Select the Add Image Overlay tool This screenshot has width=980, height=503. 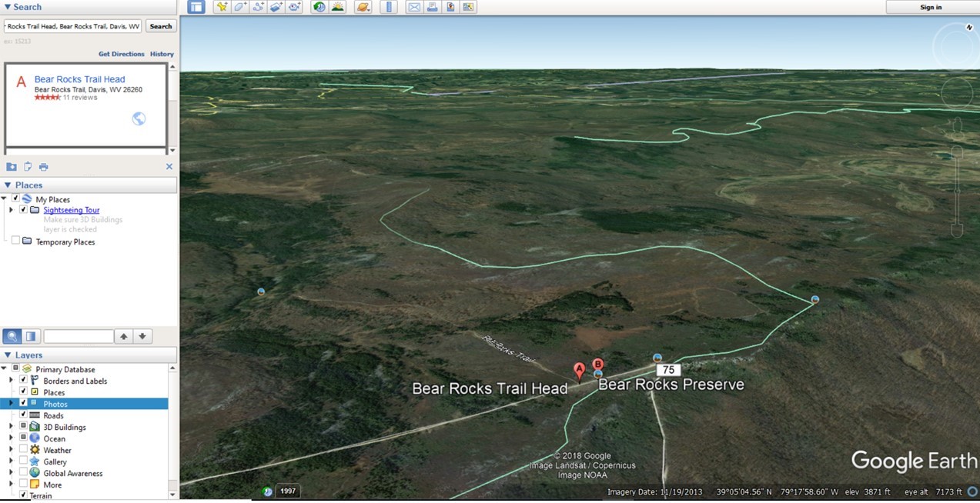pos(276,7)
